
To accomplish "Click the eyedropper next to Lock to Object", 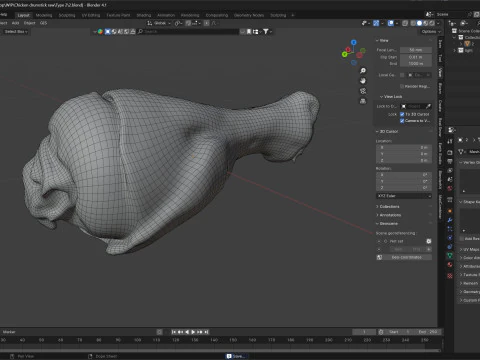I will click(x=428, y=106).
